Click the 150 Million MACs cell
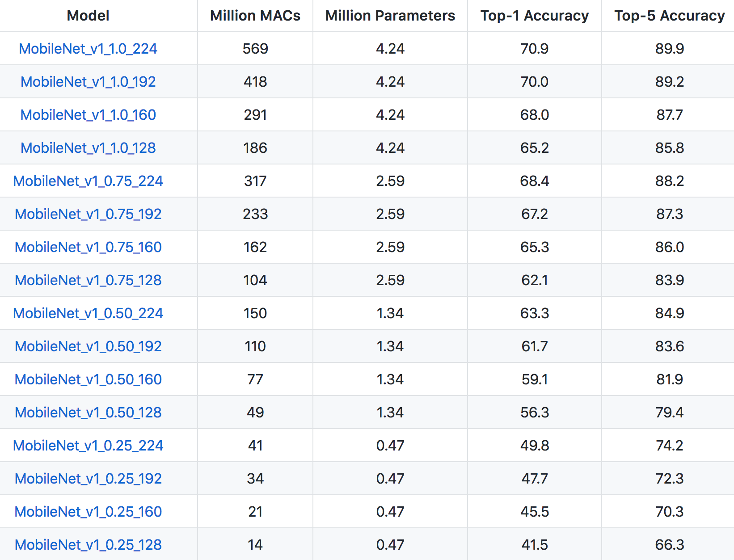The image size is (734, 560). (x=255, y=313)
